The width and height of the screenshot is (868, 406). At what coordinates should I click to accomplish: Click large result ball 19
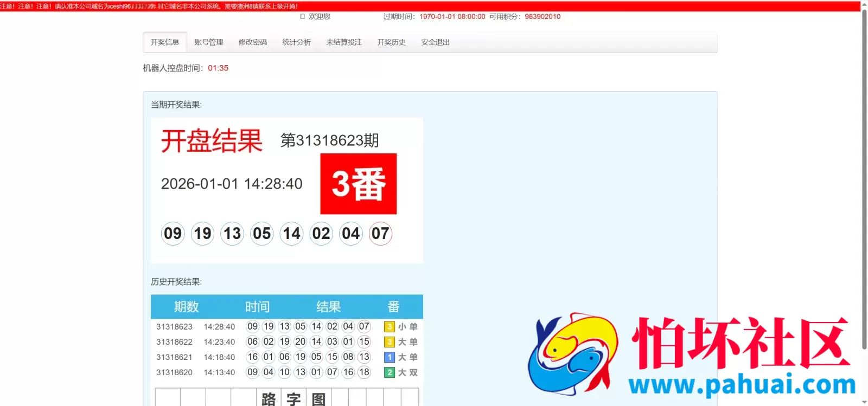(203, 234)
